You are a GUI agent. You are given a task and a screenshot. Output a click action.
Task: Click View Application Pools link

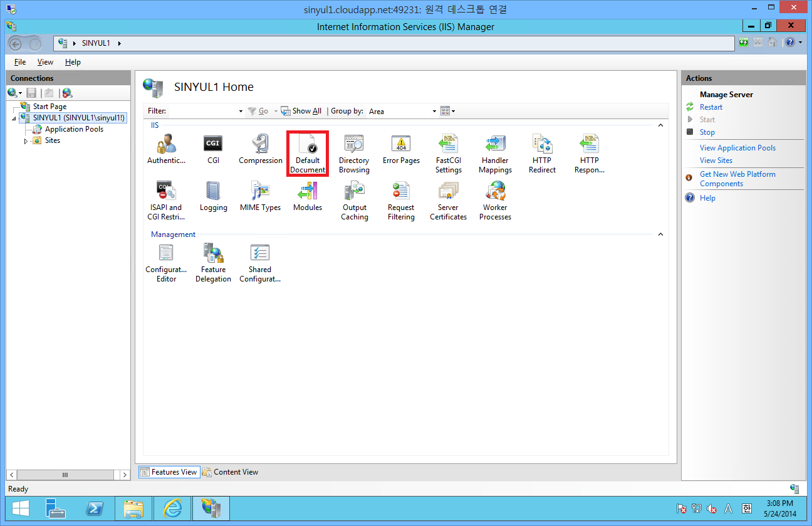click(737, 148)
